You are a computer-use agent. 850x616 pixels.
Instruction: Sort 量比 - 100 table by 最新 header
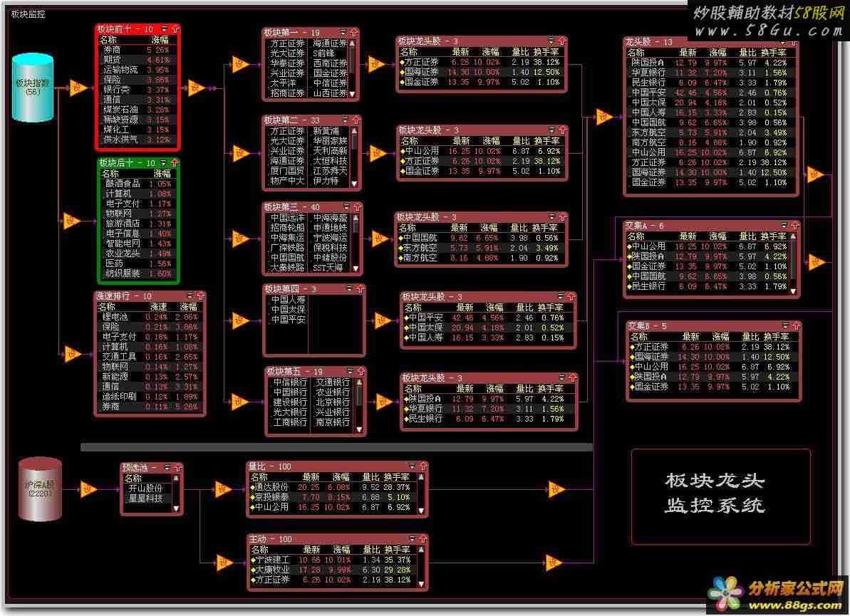[311, 476]
